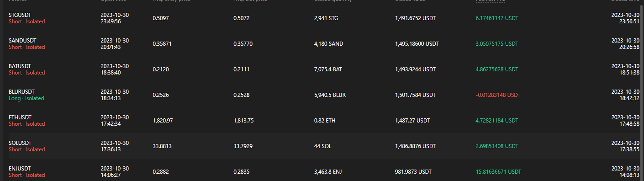This screenshot has height=181, width=644.
Task: Open the STGUSDT futures position row
Action: (x=322, y=18)
